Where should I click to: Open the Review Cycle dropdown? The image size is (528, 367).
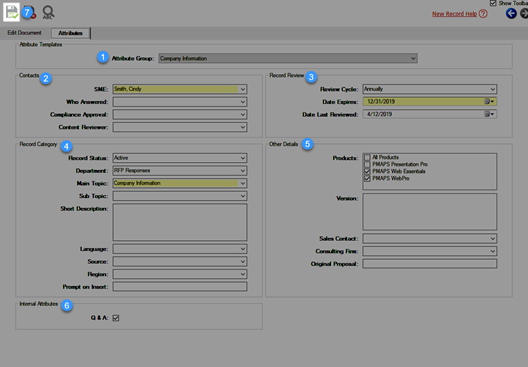point(430,89)
